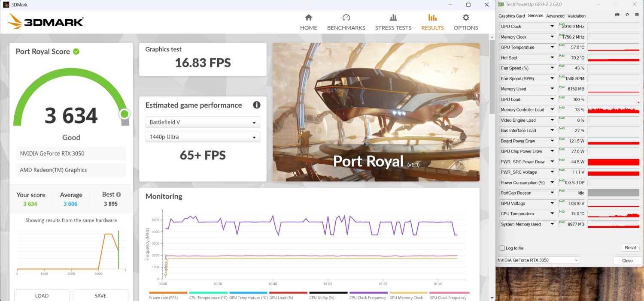Toggle CPU Clock Frequency chart legend

click(x=368, y=295)
